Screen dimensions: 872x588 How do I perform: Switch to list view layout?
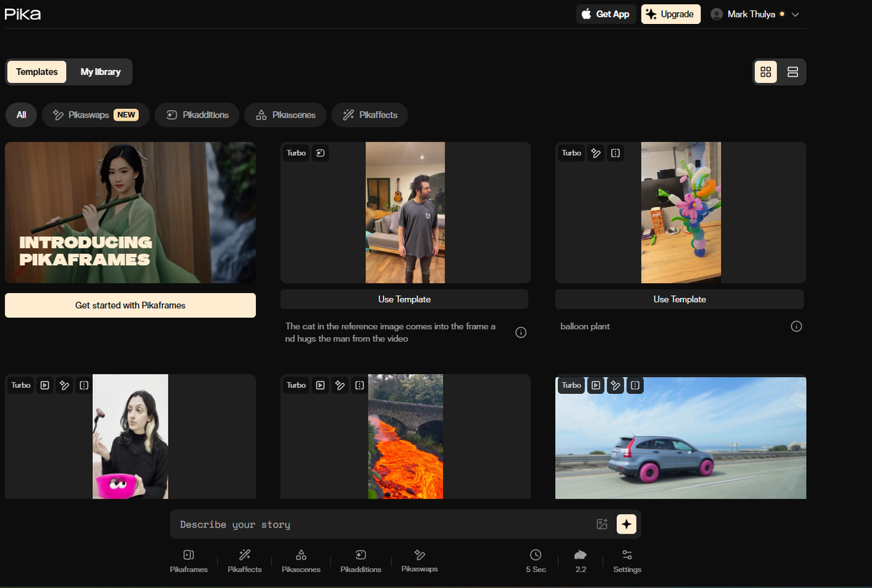click(x=793, y=72)
